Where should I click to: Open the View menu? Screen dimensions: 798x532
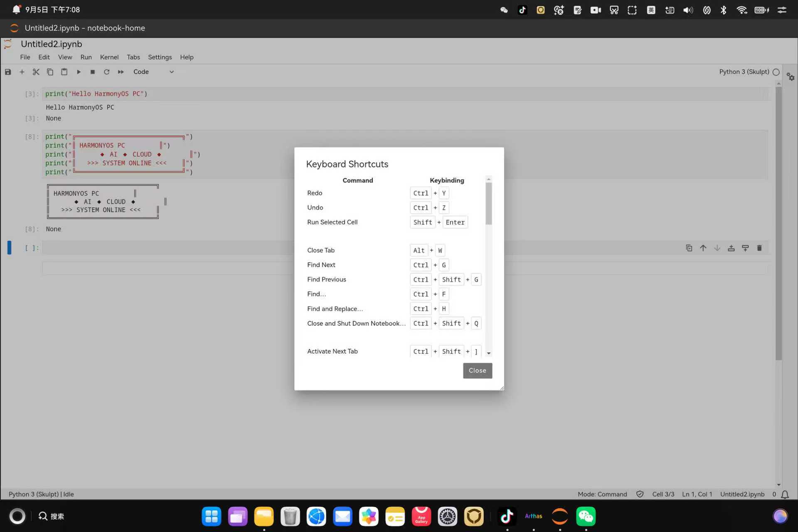click(x=65, y=57)
